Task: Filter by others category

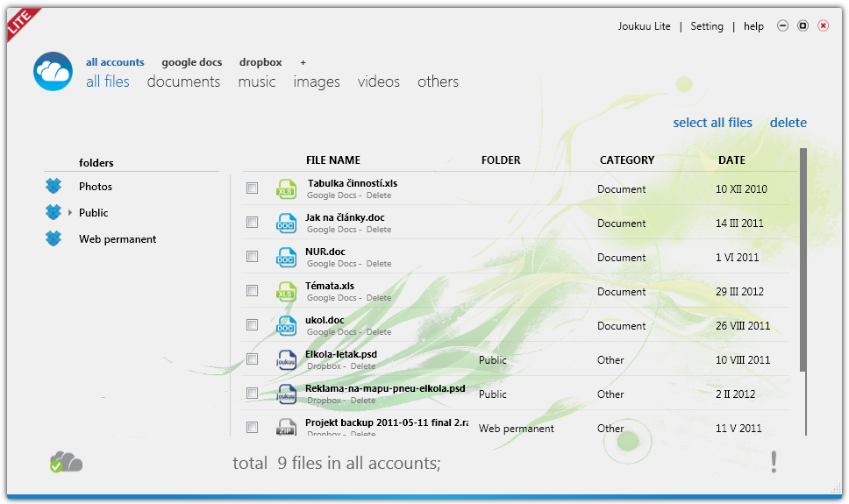Action: [438, 82]
